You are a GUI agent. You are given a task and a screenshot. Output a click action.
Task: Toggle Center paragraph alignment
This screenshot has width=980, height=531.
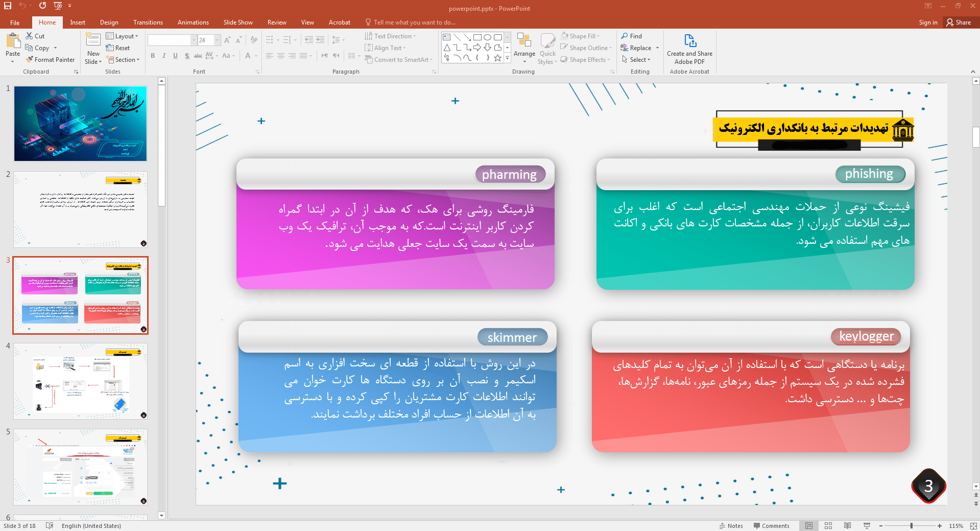(x=281, y=56)
